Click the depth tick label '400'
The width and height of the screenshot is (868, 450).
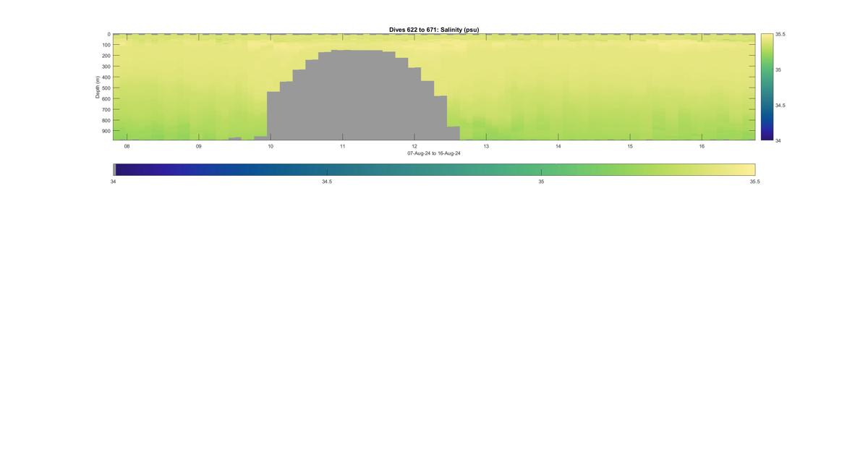(106, 77)
